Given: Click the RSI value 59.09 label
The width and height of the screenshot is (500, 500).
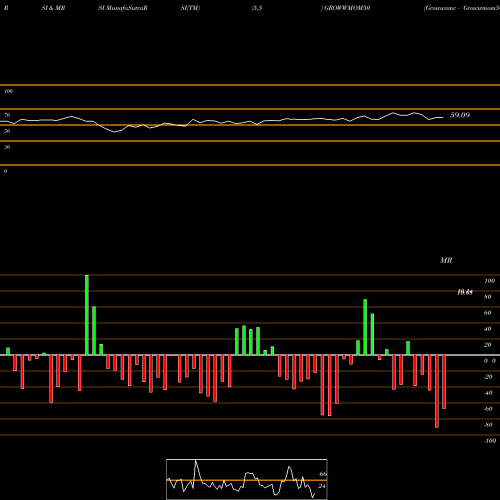Looking at the screenshot, I should 460,115.
